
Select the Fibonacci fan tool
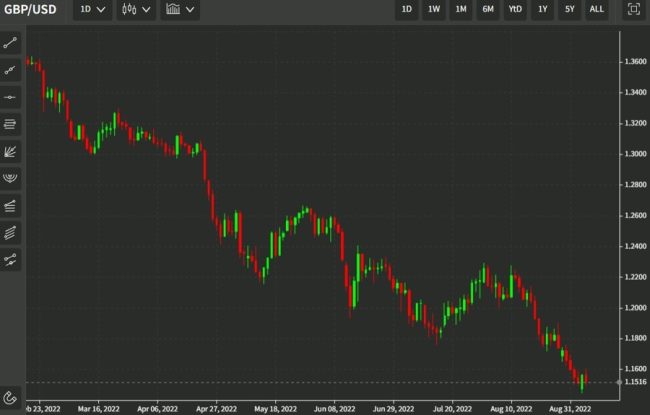click(10, 151)
